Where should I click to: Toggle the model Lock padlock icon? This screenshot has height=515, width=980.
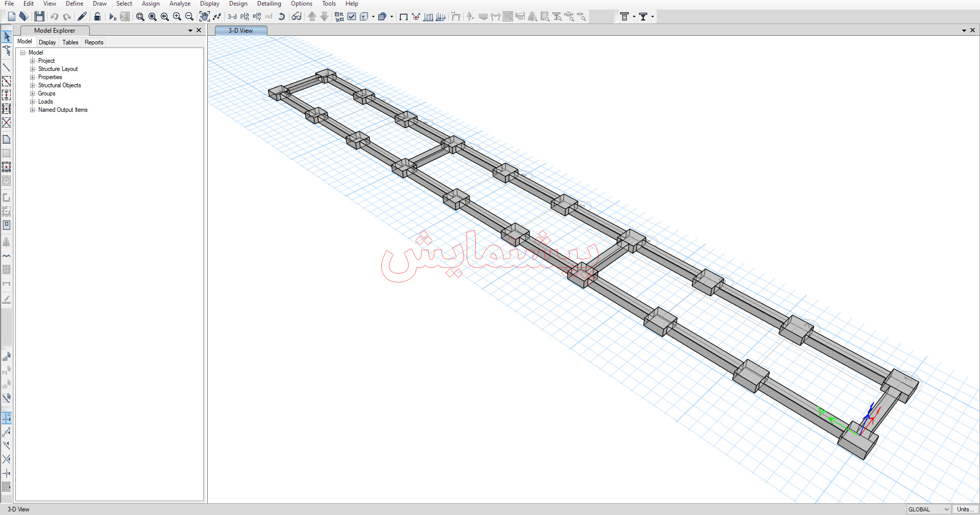tap(97, 17)
